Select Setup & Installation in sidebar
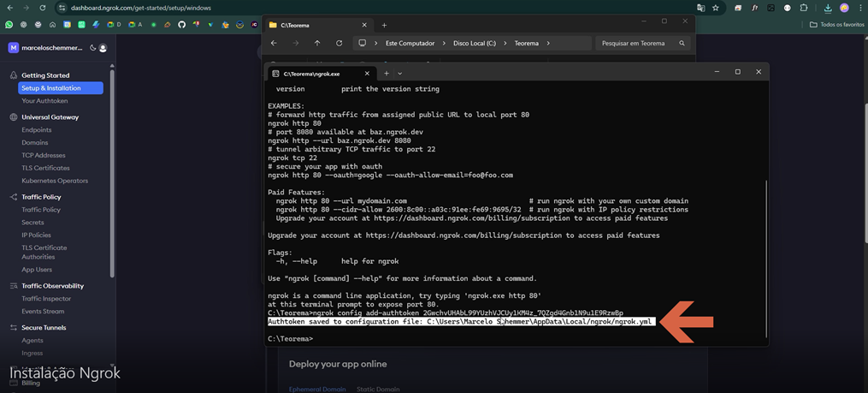The image size is (868, 393). pos(61,88)
